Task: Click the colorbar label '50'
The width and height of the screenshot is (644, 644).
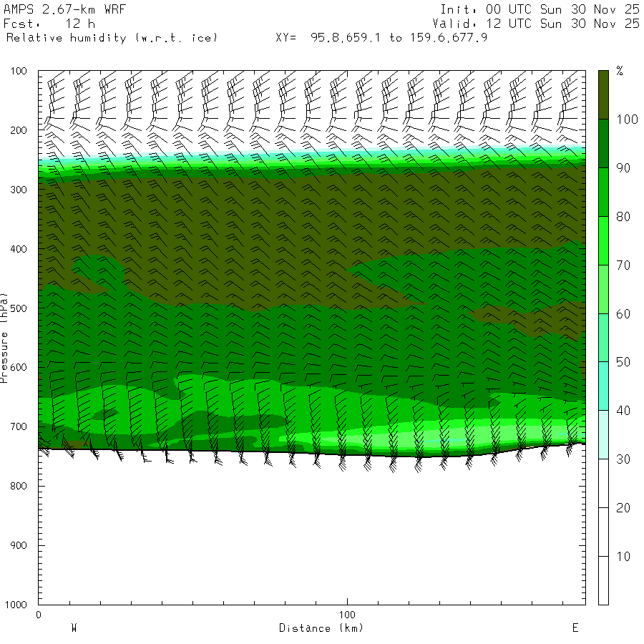Action: coord(623,362)
